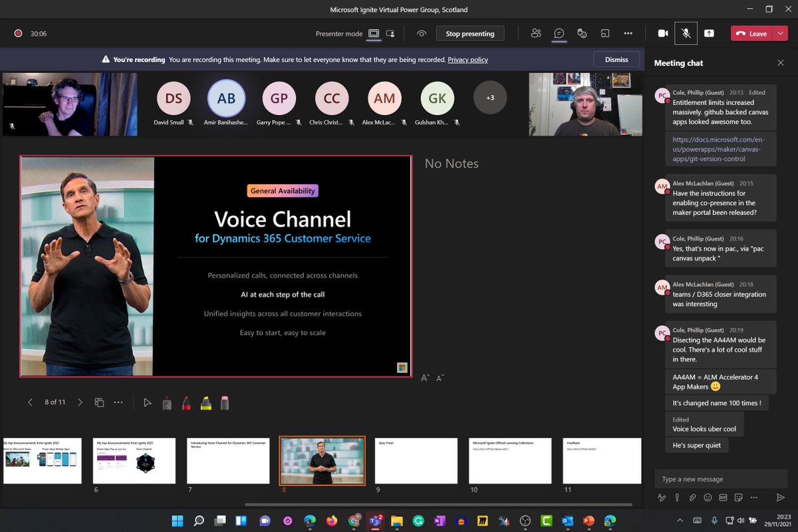This screenshot has width=798, height=532.
Task: Jump to slide 10 Learning Collections thumbnail
Action: (510, 460)
